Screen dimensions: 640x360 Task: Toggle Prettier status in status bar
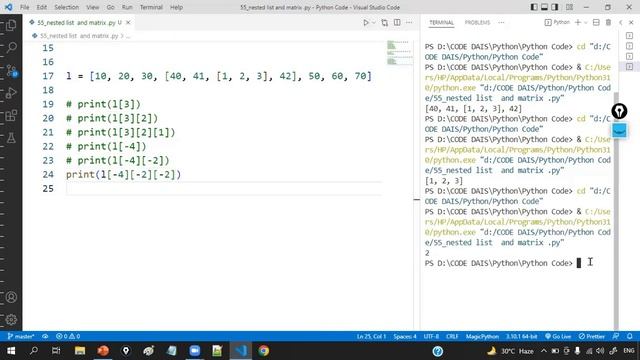tap(591, 336)
